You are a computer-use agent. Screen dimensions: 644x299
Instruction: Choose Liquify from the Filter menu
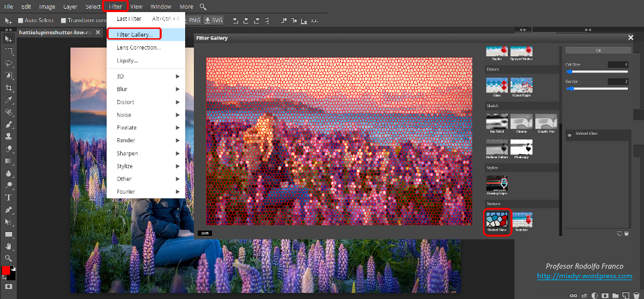click(128, 60)
